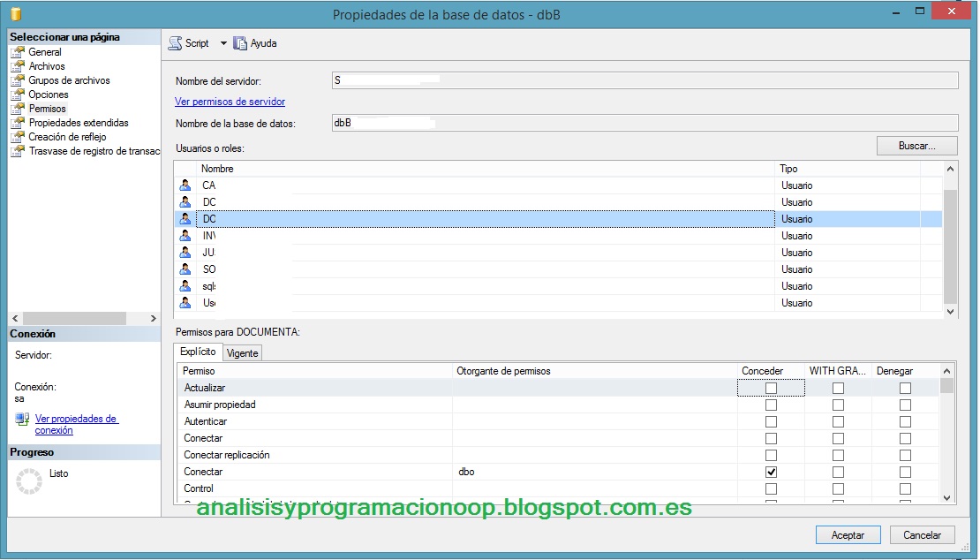Click the user icon beside sql entry

coord(185,286)
